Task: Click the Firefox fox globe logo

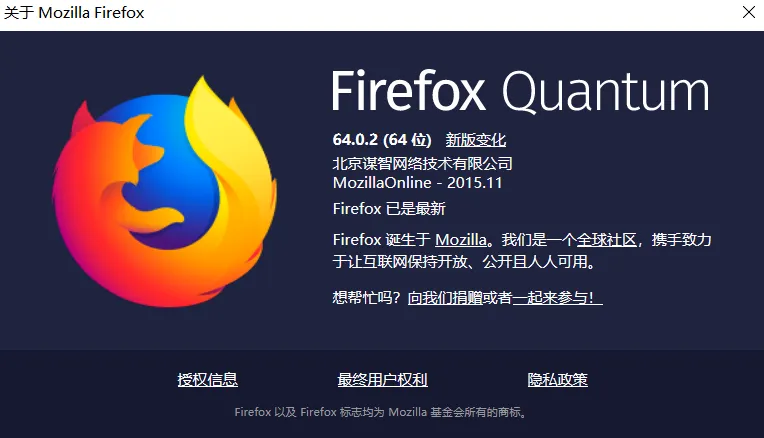Action: tap(164, 191)
